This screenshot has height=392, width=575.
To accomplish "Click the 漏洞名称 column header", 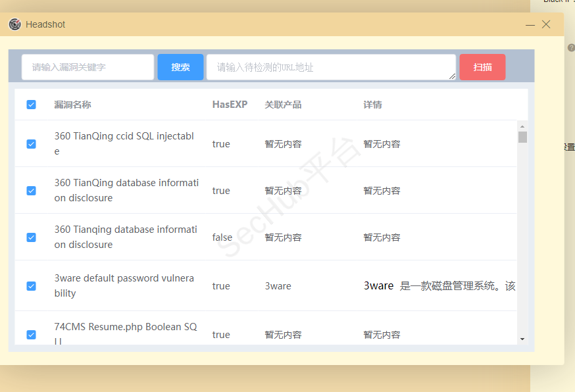I will point(72,105).
